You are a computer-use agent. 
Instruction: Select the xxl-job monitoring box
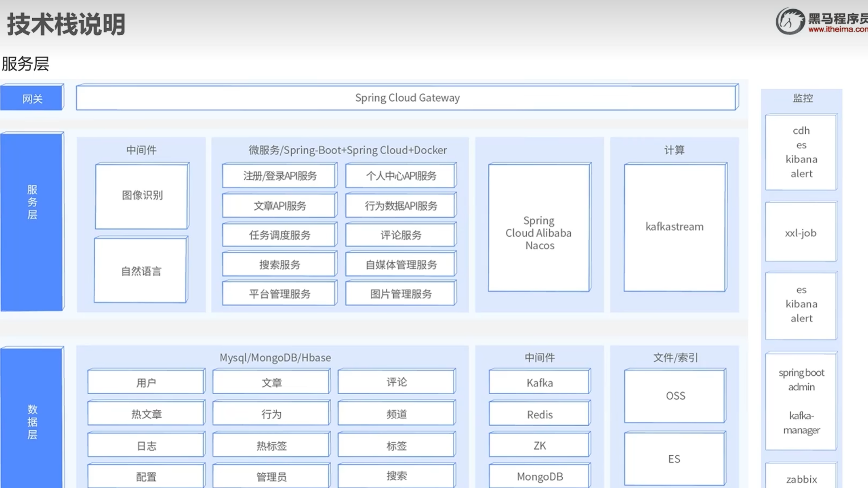point(801,233)
